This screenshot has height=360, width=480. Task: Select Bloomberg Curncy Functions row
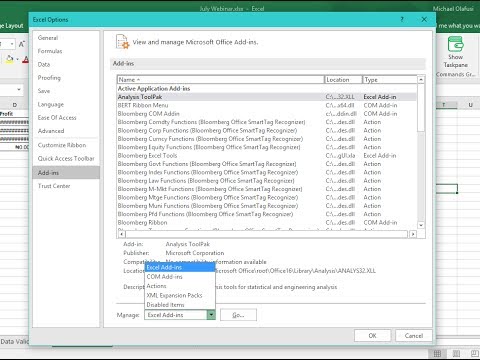tap(267, 139)
